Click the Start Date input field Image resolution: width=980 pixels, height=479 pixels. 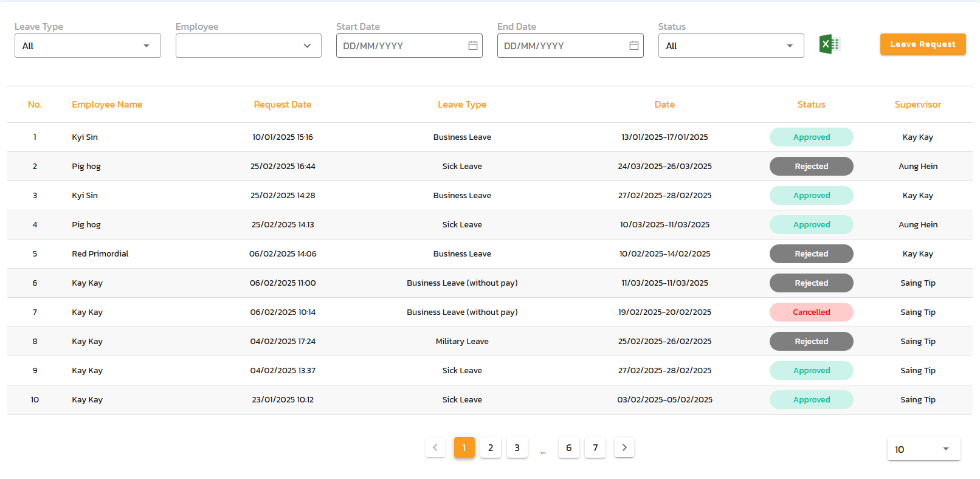pos(401,46)
